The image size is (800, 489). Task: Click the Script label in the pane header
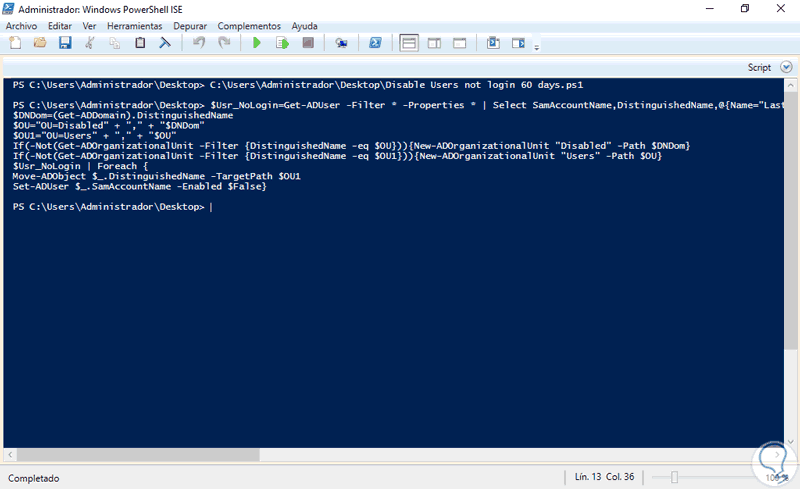[759, 67]
